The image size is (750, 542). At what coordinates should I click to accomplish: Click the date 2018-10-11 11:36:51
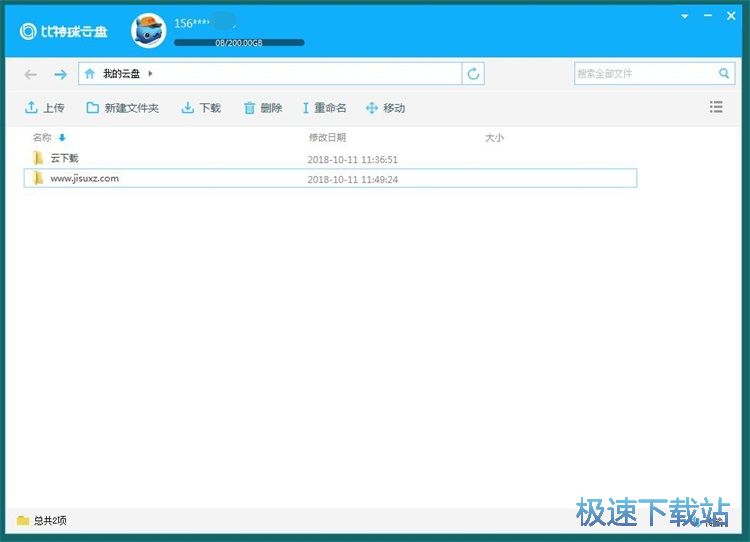point(353,159)
